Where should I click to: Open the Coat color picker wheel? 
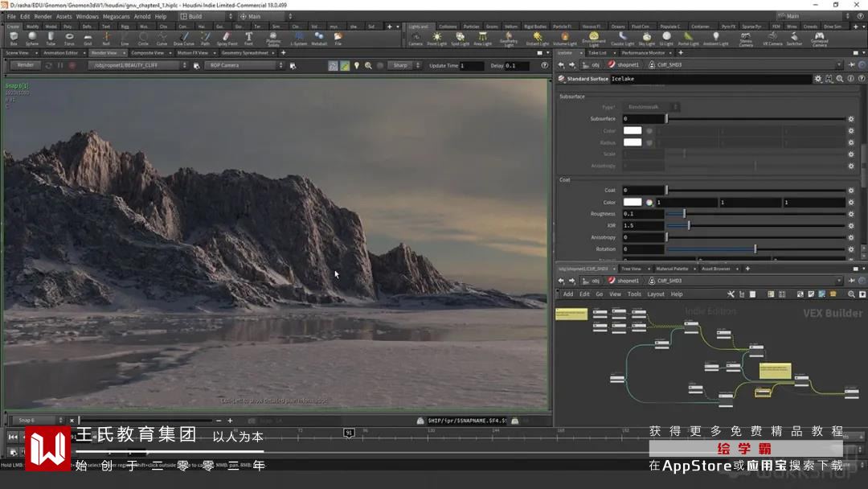[x=649, y=202]
